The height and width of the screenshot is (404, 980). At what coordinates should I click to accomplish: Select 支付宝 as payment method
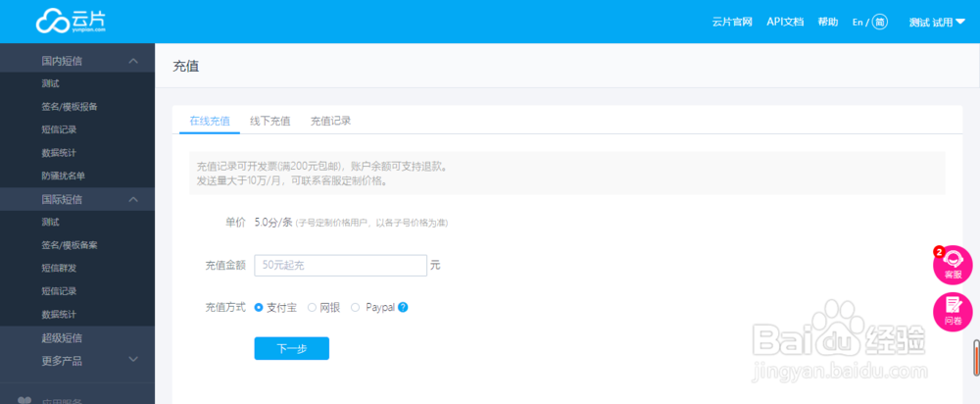coord(259,307)
